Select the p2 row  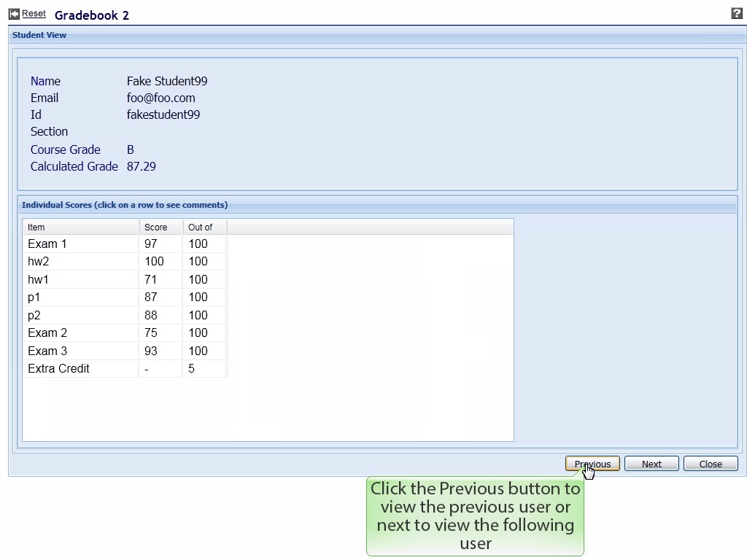coord(125,315)
